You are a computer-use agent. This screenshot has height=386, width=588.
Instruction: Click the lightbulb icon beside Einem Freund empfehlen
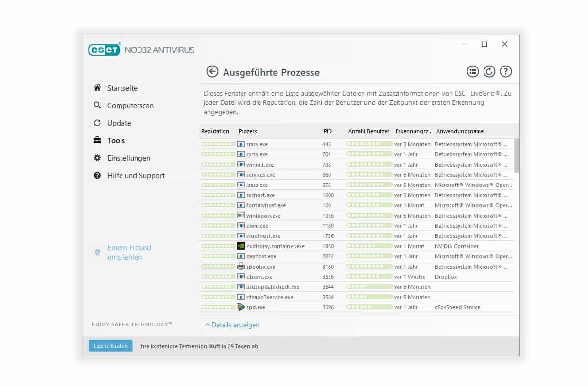tap(97, 252)
